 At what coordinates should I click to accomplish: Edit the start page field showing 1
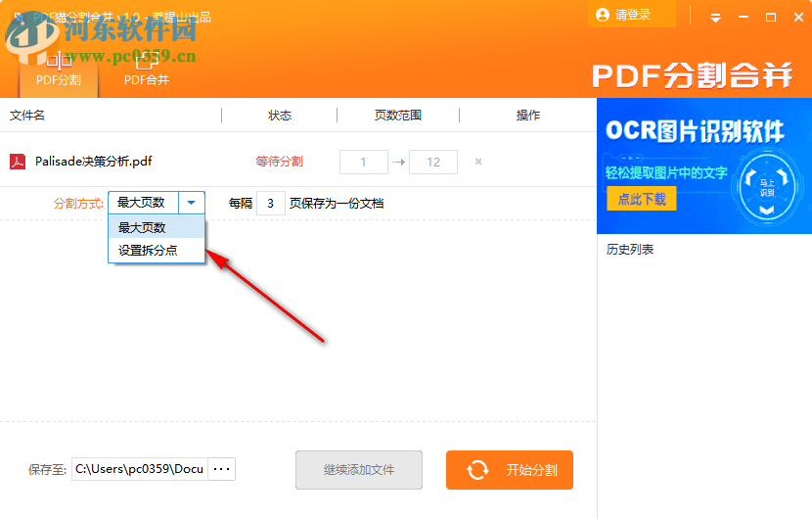point(364,163)
